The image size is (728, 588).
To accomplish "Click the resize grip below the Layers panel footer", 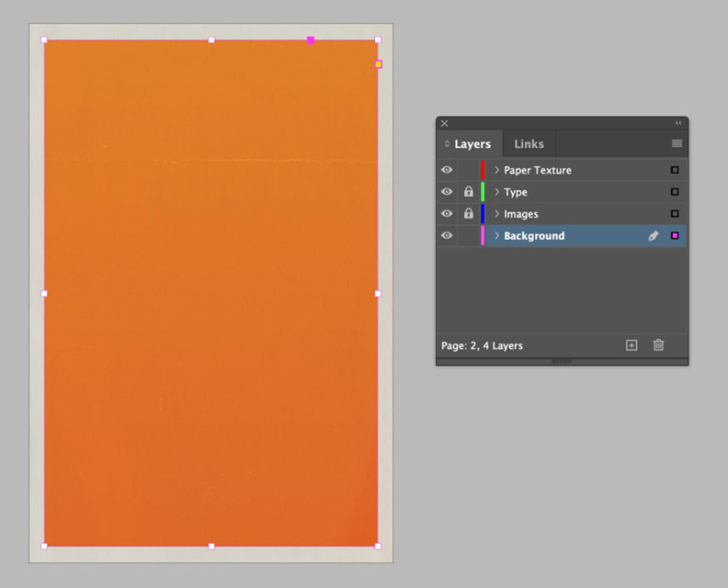I will (x=562, y=362).
